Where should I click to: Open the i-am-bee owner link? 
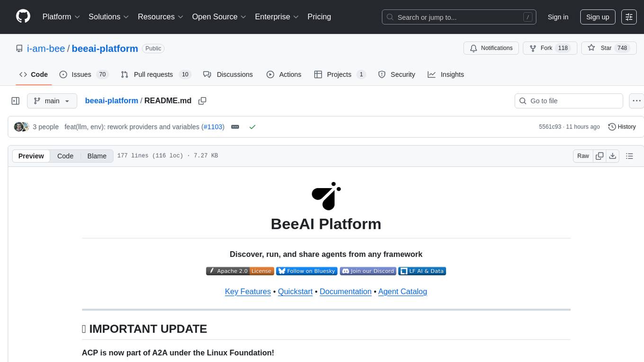click(46, 48)
